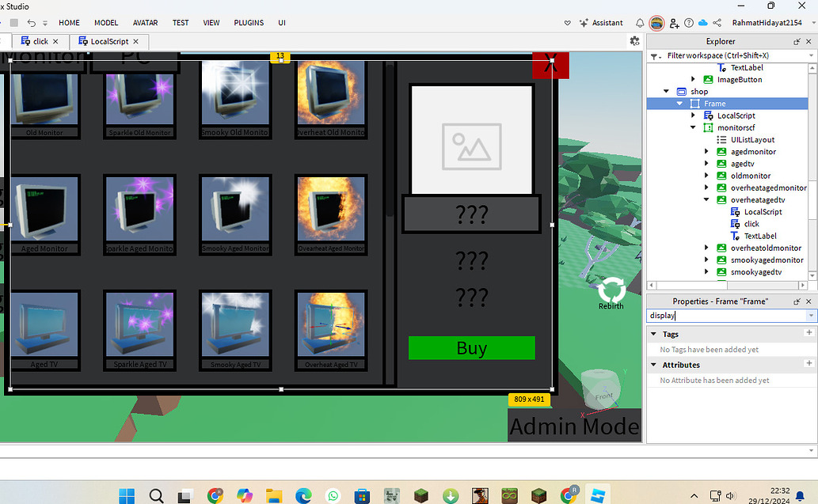Select the Aged Monitor shop item

44,214
